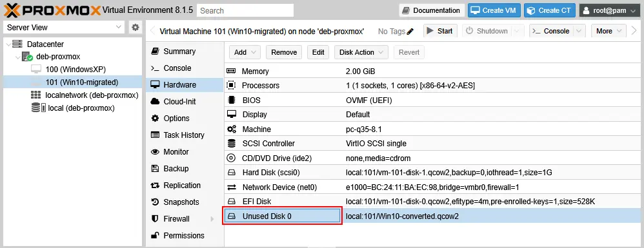Click the EFI Disk drive icon

tap(231, 201)
